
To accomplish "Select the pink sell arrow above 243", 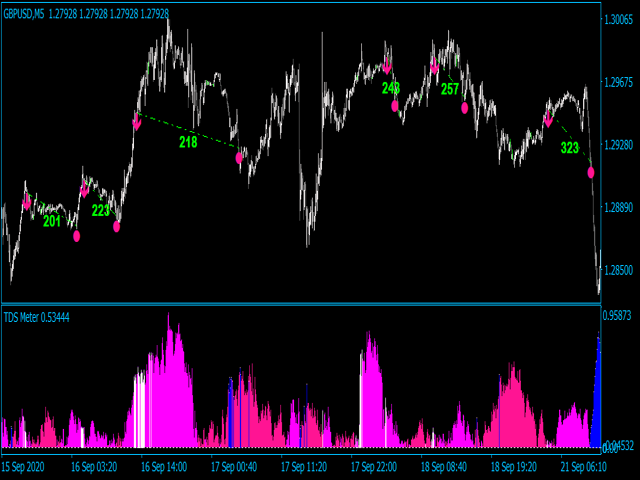I will [387, 66].
